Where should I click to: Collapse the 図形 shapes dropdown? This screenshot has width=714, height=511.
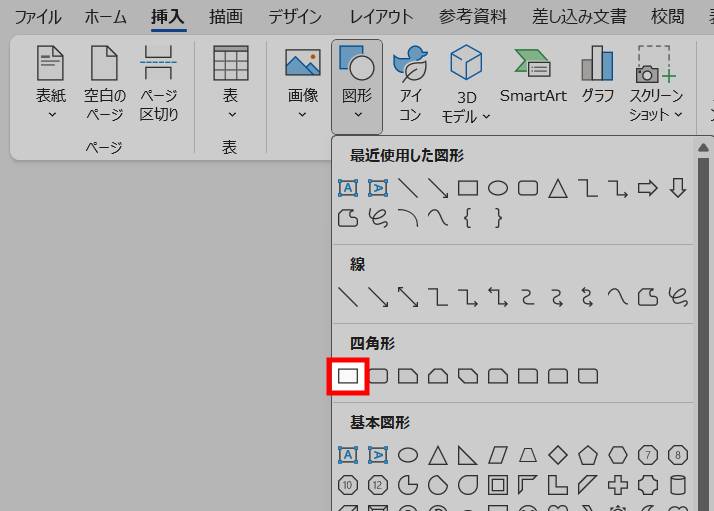[x=357, y=87]
